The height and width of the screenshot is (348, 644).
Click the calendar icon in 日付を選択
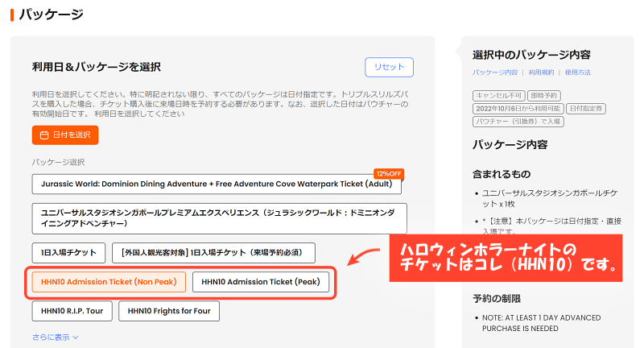click(x=44, y=135)
